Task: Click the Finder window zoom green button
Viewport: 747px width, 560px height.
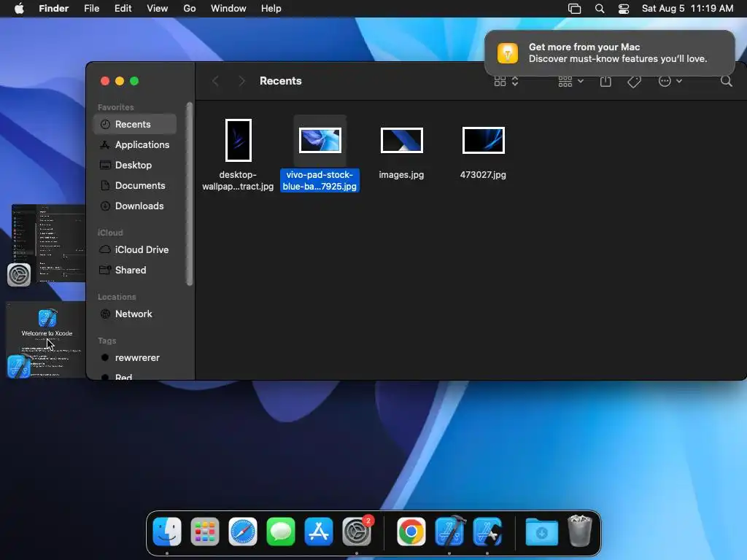Action: click(x=134, y=81)
